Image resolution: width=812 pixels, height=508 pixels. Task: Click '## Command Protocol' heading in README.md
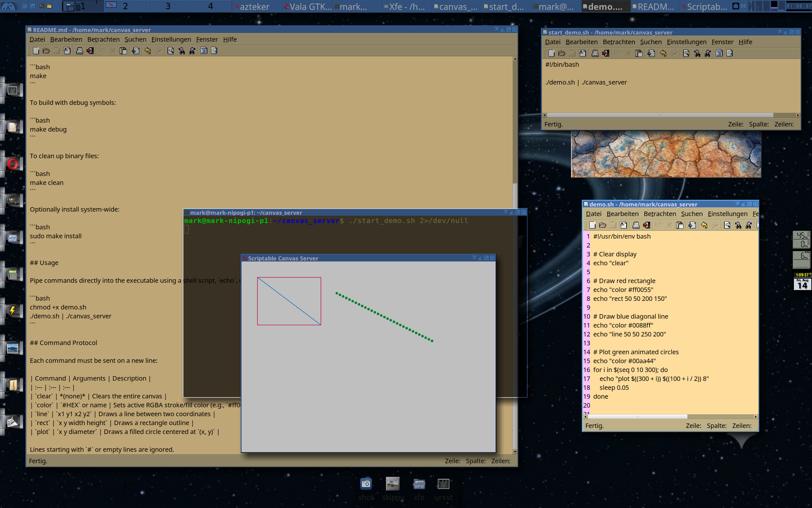coord(63,343)
